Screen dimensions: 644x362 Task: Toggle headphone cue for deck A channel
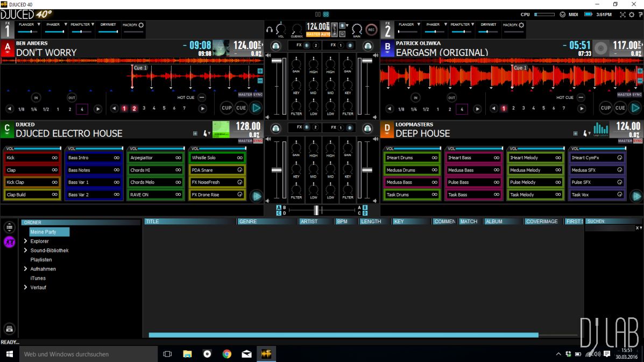tap(275, 46)
